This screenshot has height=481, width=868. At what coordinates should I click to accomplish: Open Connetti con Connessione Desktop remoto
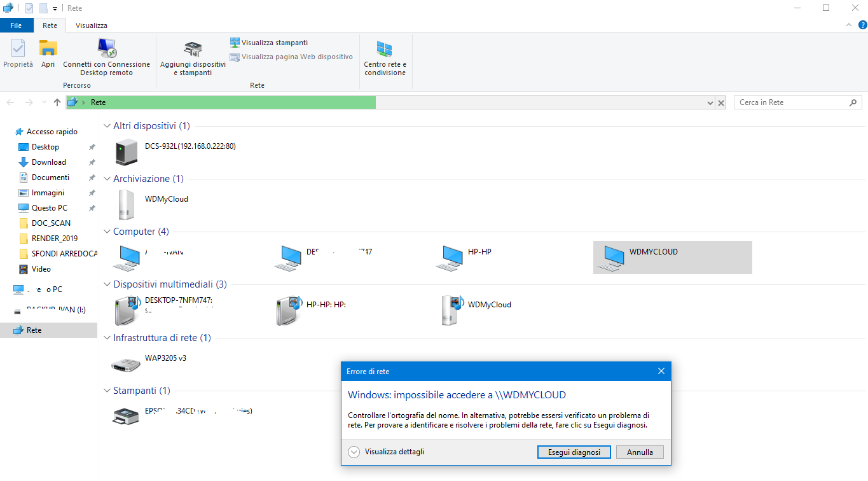(x=107, y=57)
